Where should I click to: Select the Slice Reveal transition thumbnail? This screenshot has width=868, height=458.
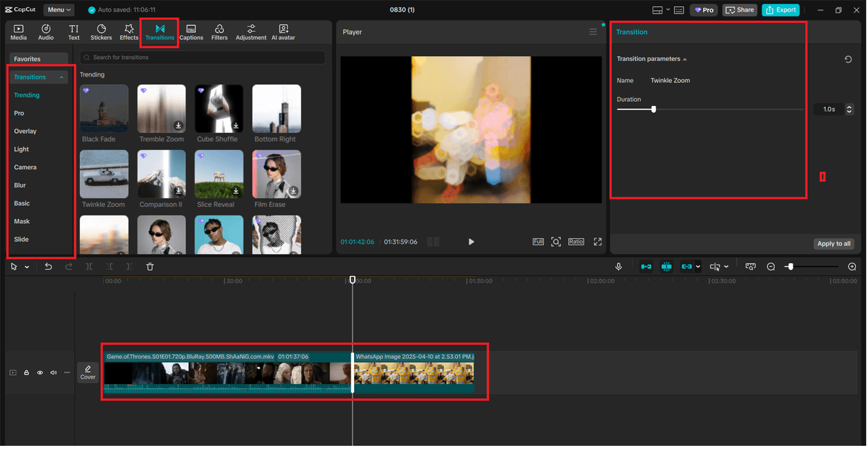219,174
